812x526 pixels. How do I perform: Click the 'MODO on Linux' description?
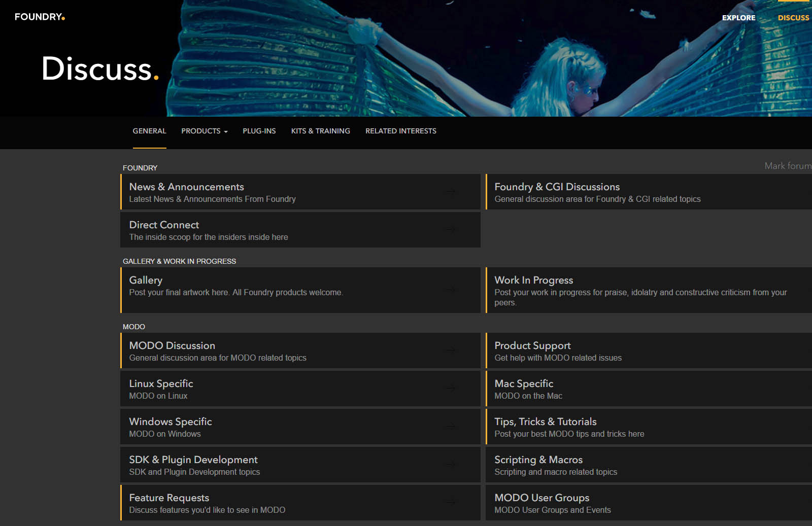tap(158, 396)
